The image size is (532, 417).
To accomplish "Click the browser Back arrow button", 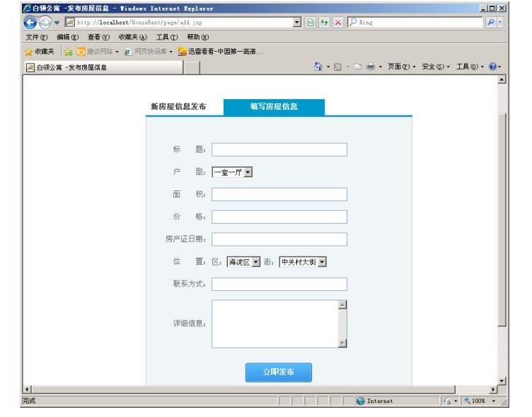I will click(30, 23).
